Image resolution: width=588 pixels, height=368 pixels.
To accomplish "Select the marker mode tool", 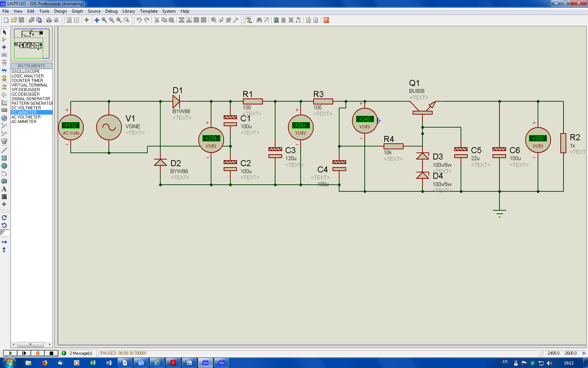I will tap(4, 204).
